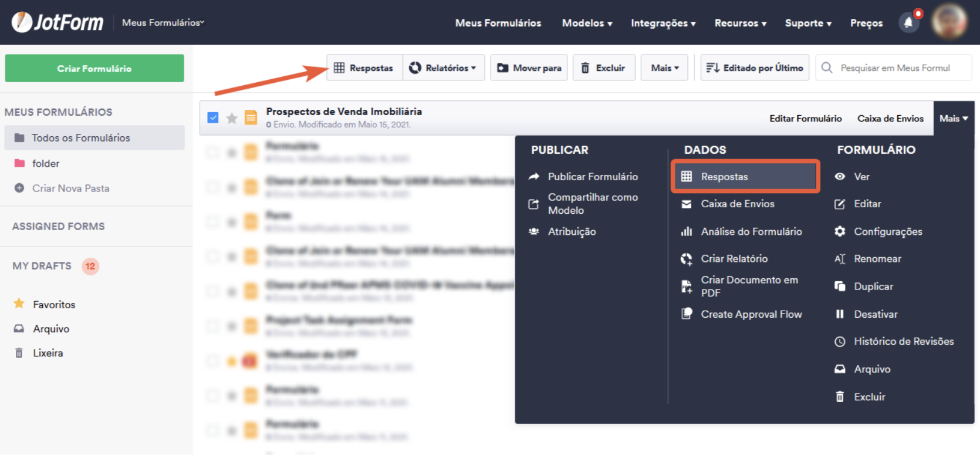
Task: Choose Desativar from the Formulário menu
Action: 876,314
